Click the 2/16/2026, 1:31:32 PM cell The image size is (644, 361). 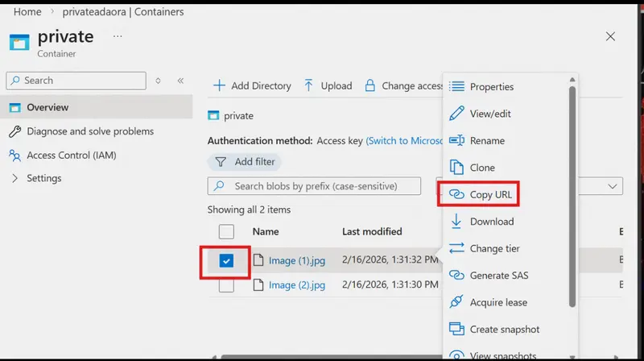390,259
